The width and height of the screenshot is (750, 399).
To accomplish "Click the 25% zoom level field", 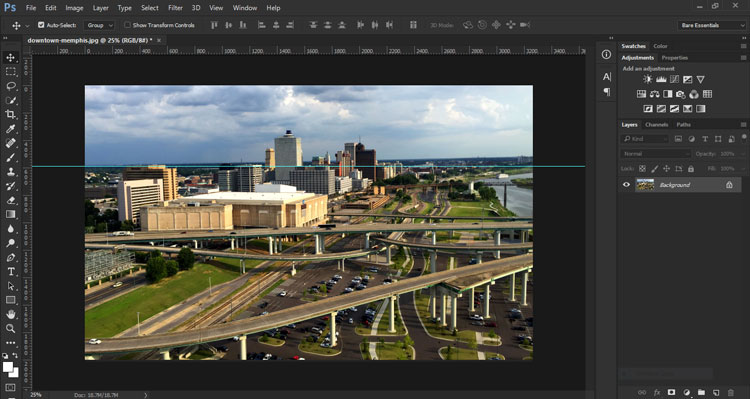I will 36,395.
